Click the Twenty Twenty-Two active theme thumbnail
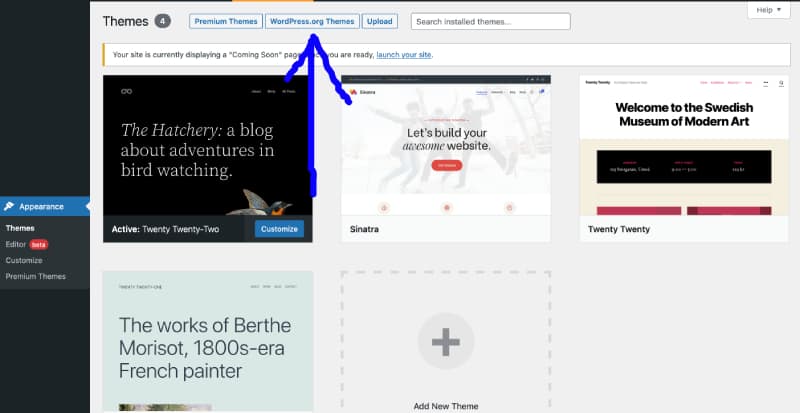The height and width of the screenshot is (413, 800). (207, 144)
